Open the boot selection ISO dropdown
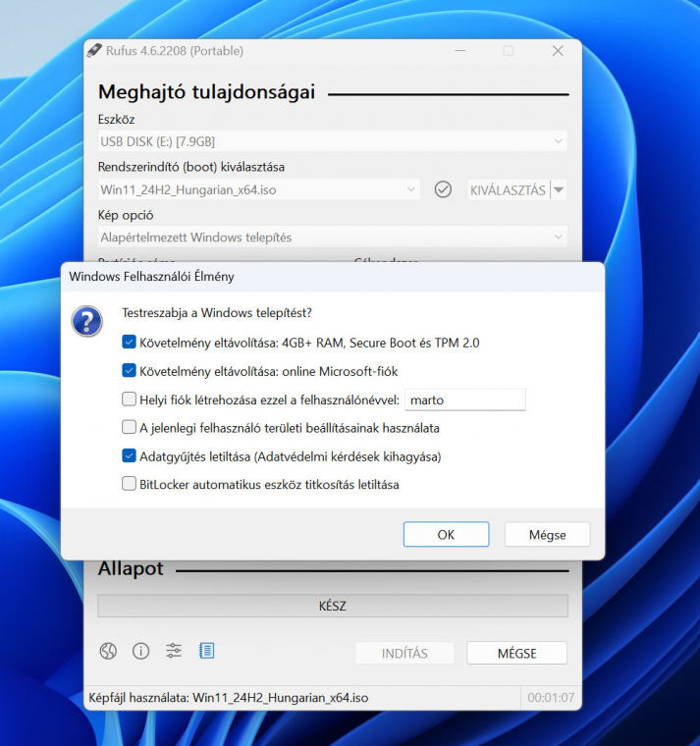This screenshot has height=746, width=700. (x=259, y=189)
